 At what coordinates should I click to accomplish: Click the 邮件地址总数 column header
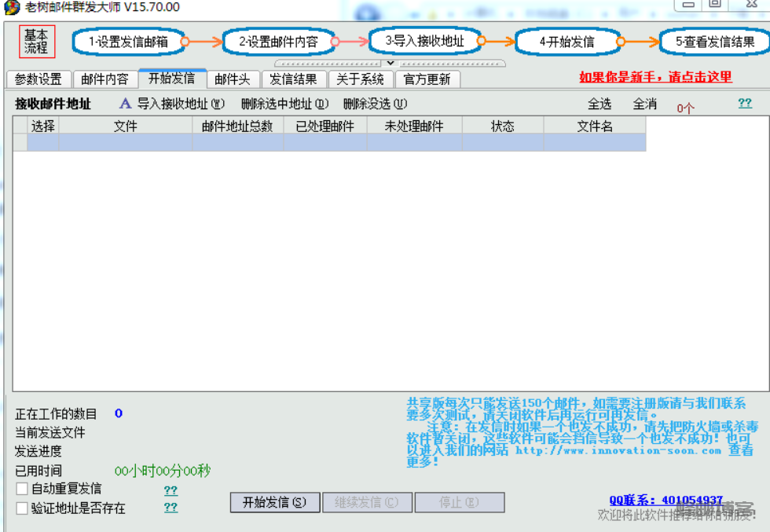pyautogui.click(x=237, y=126)
